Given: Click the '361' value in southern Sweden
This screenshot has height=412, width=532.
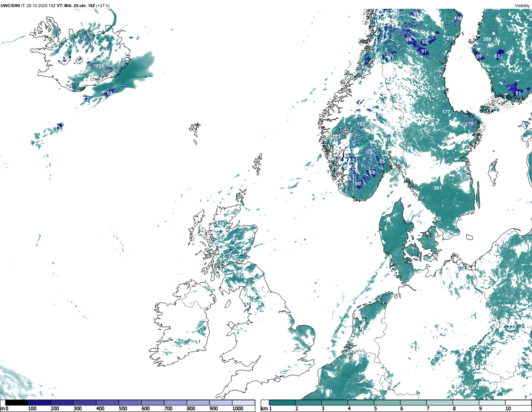Looking at the screenshot, I should (x=438, y=188).
